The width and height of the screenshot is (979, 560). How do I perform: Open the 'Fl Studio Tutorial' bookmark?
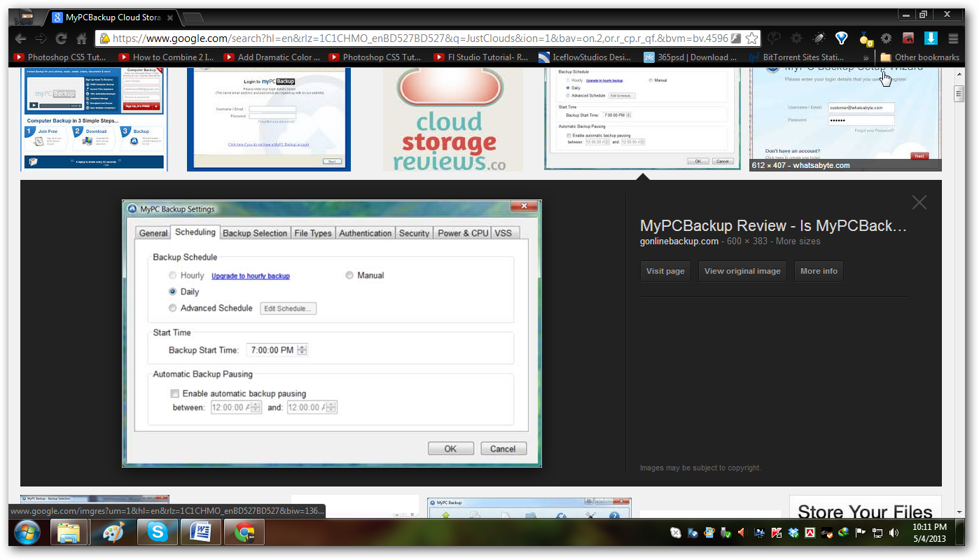click(x=481, y=57)
